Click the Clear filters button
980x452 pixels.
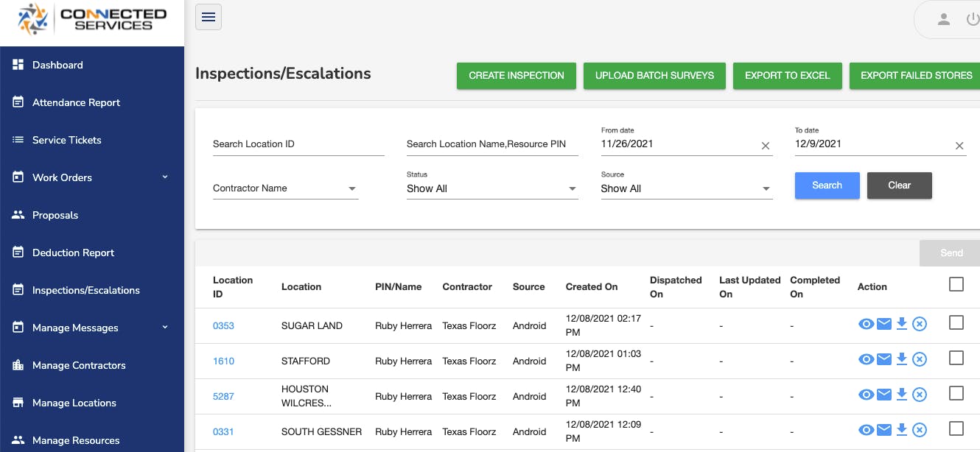(899, 186)
